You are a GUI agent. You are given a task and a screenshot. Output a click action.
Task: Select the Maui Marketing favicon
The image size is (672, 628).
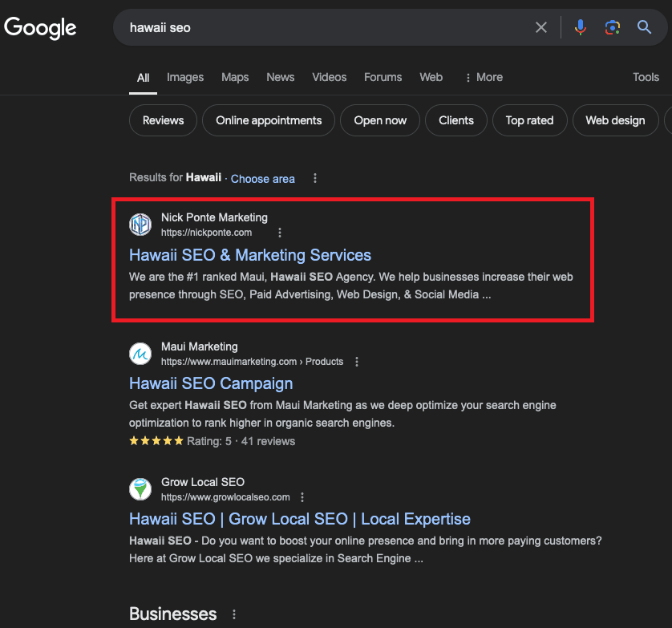[140, 354]
